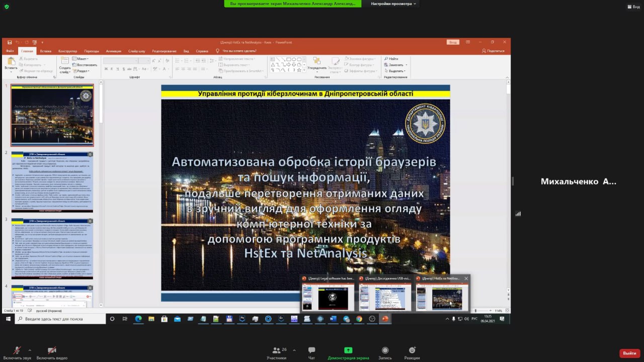
Task: Click the green Zoom encryption shield icon
Action: pyautogui.click(x=7, y=7)
